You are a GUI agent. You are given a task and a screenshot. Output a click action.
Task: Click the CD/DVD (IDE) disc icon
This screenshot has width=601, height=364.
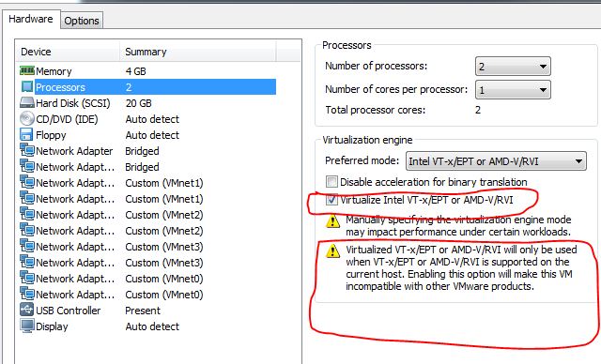click(27, 118)
